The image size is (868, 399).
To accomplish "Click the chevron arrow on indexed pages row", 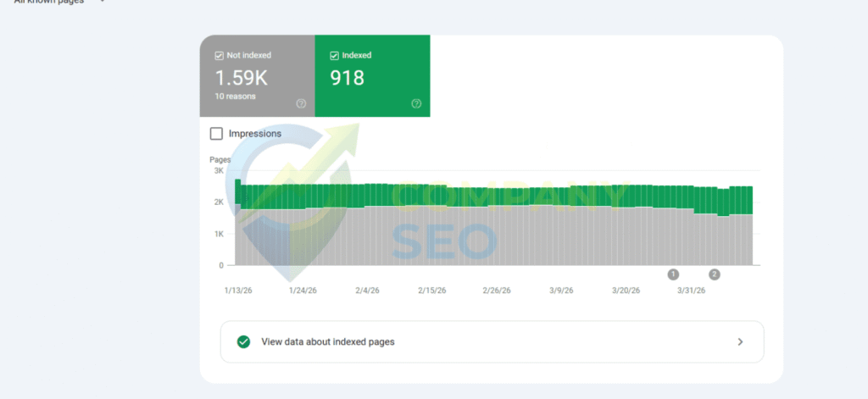I will click(740, 342).
